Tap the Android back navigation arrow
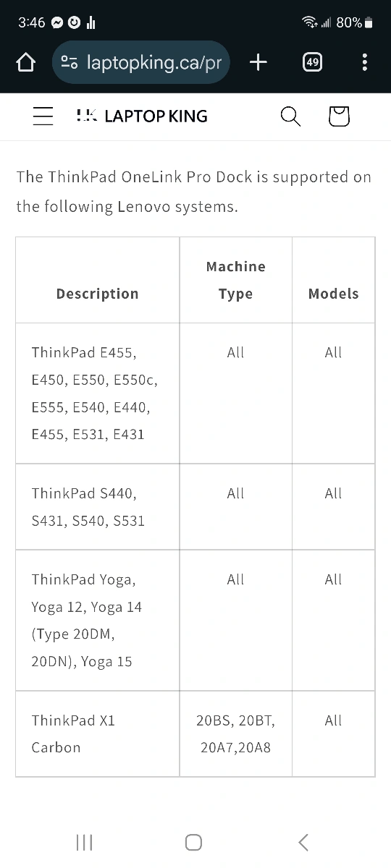This screenshot has width=391, height=868. point(303,842)
